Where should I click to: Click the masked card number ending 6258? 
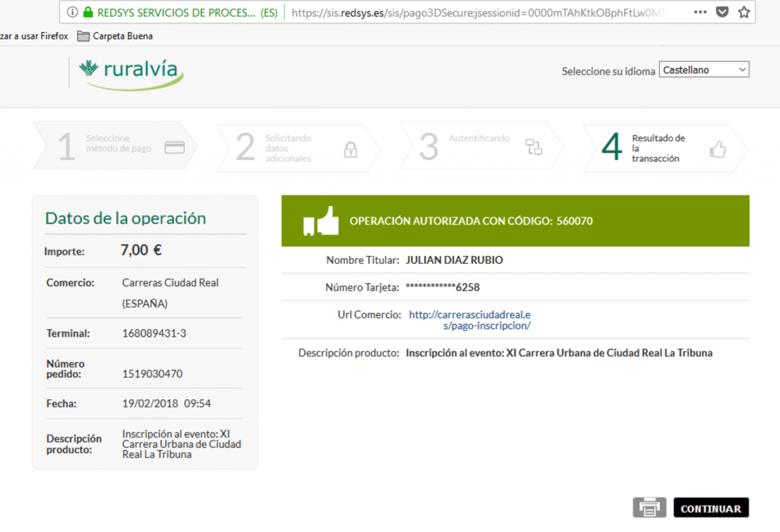(x=443, y=287)
